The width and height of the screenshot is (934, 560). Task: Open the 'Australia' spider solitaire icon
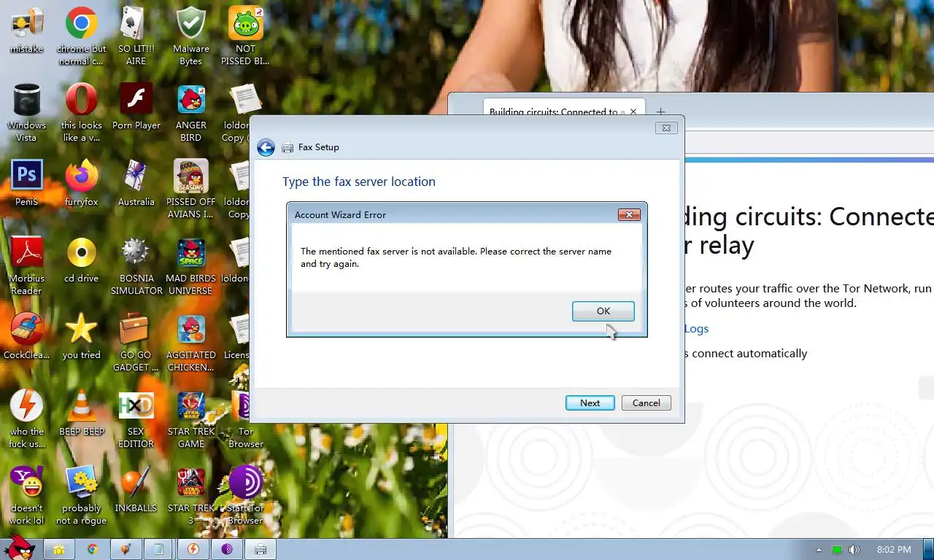tap(136, 182)
